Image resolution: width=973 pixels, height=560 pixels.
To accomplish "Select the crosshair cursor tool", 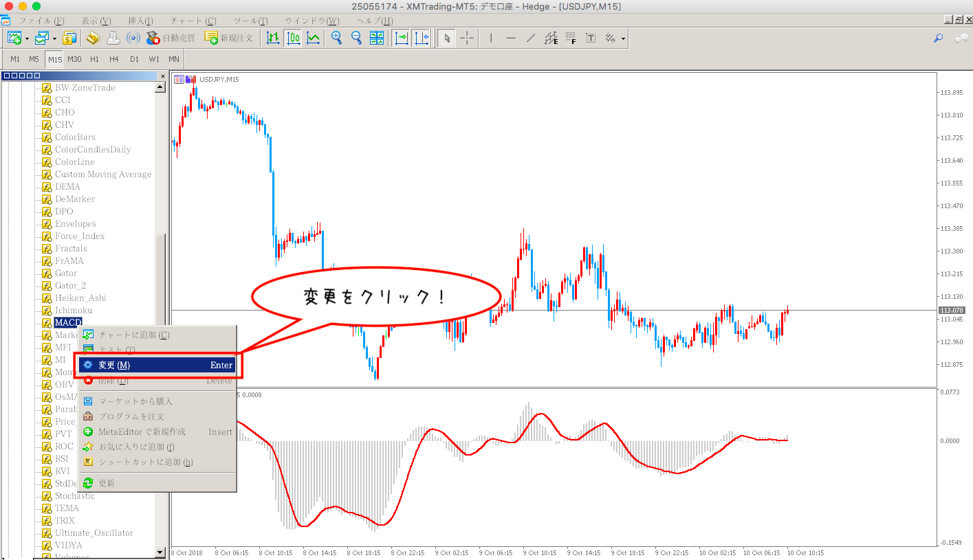I will [467, 38].
